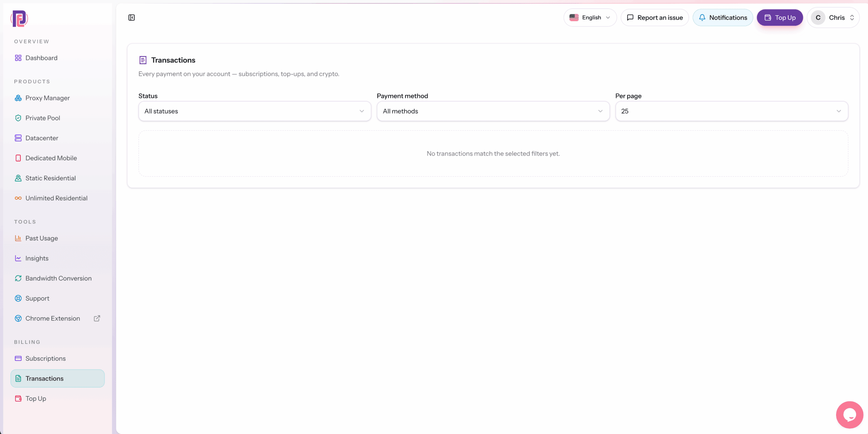Click the sidebar Top Up wallet icon
The width and height of the screenshot is (868, 434).
coord(18,398)
